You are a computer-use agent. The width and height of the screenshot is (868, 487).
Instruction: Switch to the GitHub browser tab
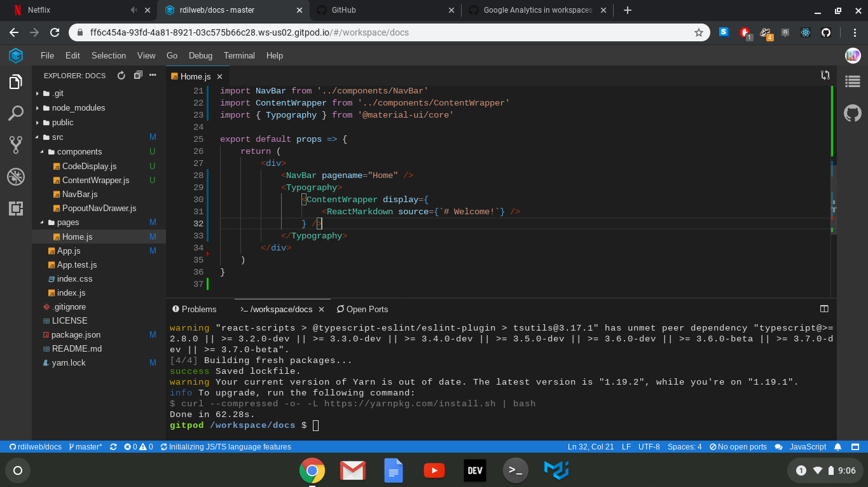(385, 10)
